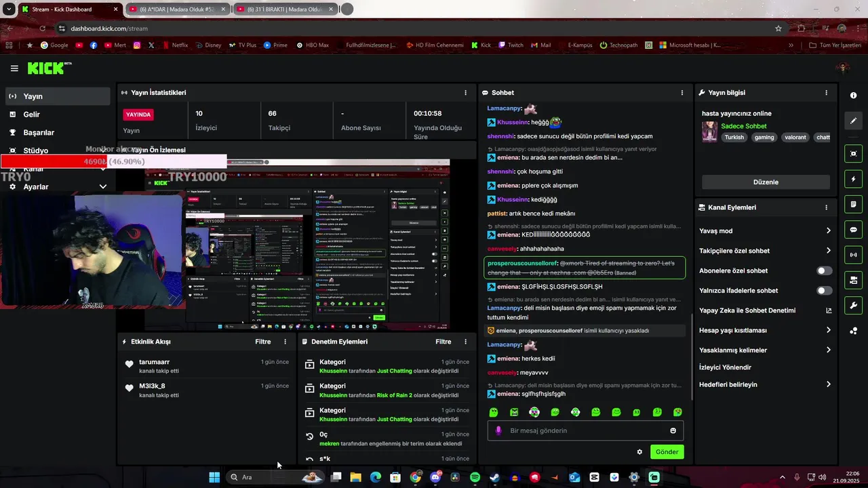Open options menu of Yayın İstatistikleri panel

[x=465, y=93]
